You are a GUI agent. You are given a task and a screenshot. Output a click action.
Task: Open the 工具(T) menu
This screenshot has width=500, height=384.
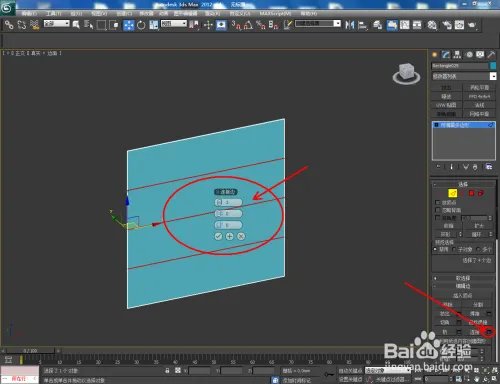point(53,13)
